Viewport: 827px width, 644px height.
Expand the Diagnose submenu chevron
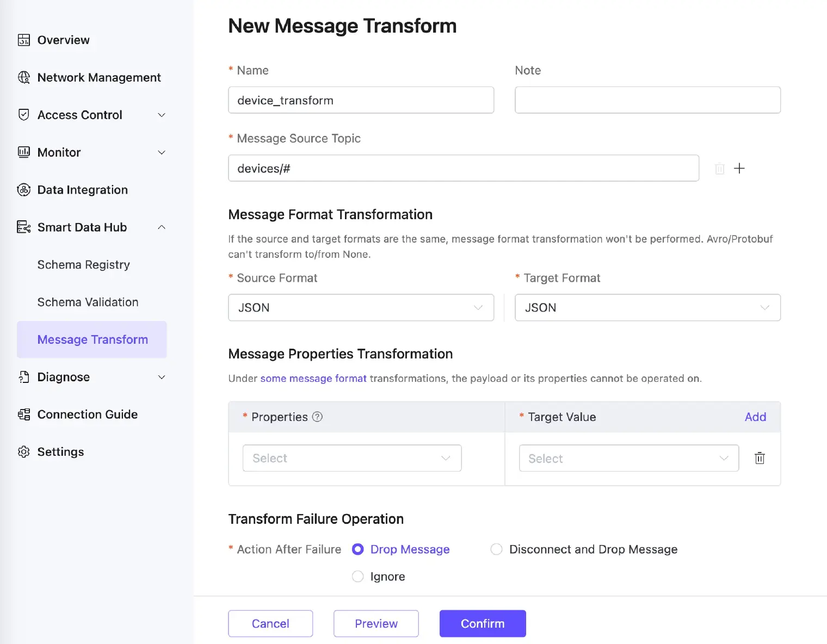(x=162, y=377)
